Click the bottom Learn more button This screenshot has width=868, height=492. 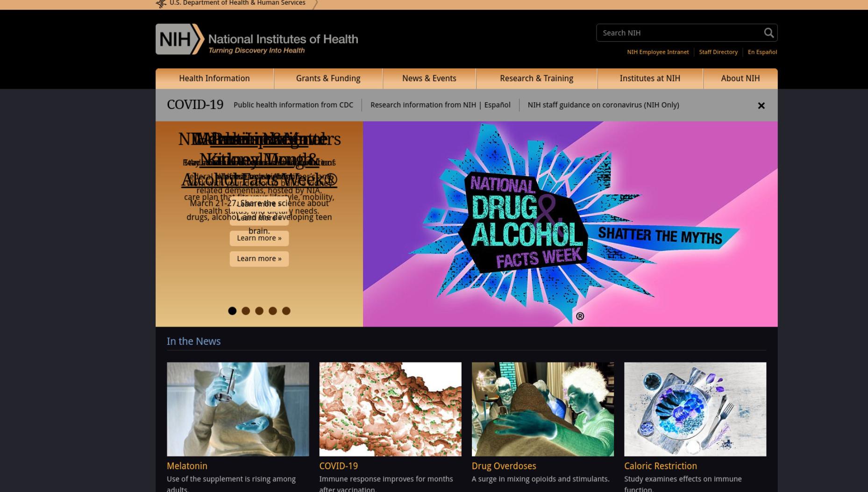click(259, 259)
